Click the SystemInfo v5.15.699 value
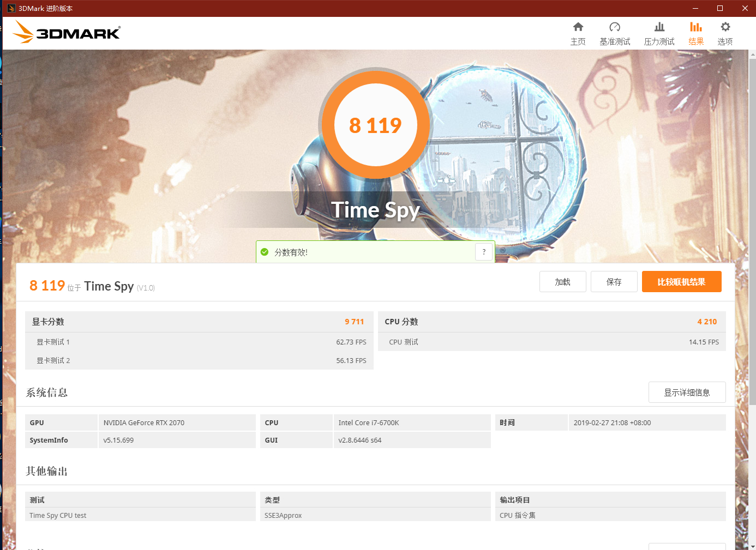 click(x=118, y=440)
